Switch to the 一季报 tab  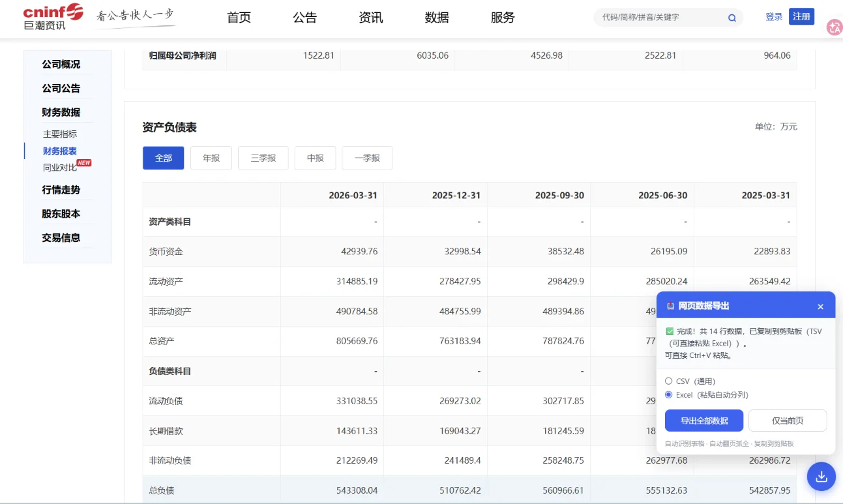tap(367, 158)
